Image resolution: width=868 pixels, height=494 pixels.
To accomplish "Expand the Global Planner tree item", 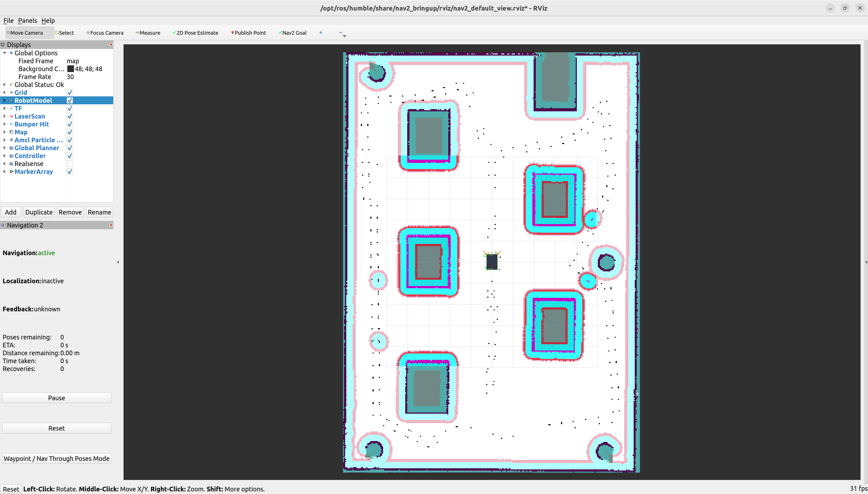I will point(4,148).
